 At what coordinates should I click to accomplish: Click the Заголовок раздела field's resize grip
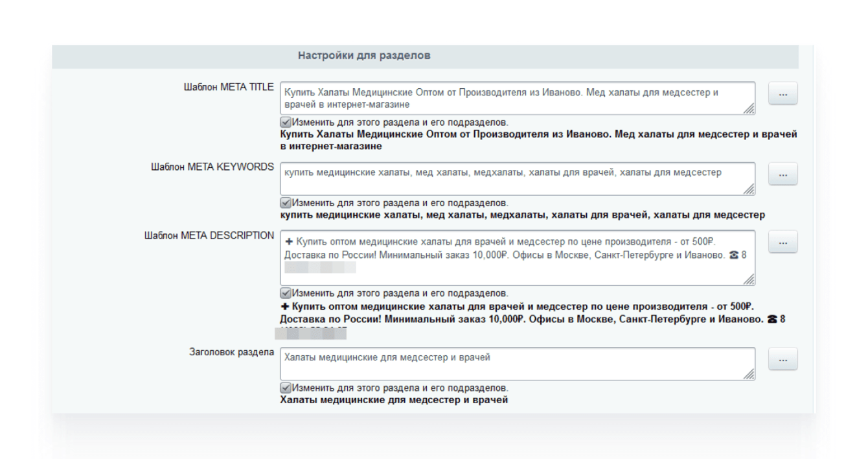click(749, 375)
